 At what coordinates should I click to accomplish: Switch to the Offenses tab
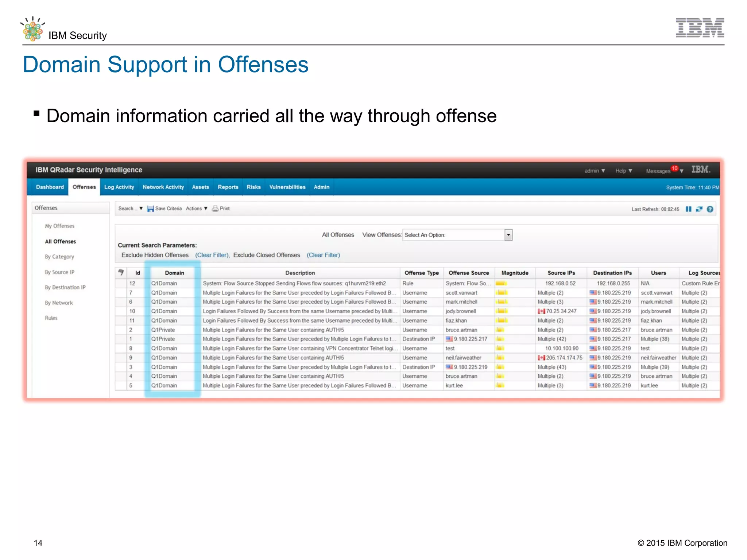coord(84,187)
